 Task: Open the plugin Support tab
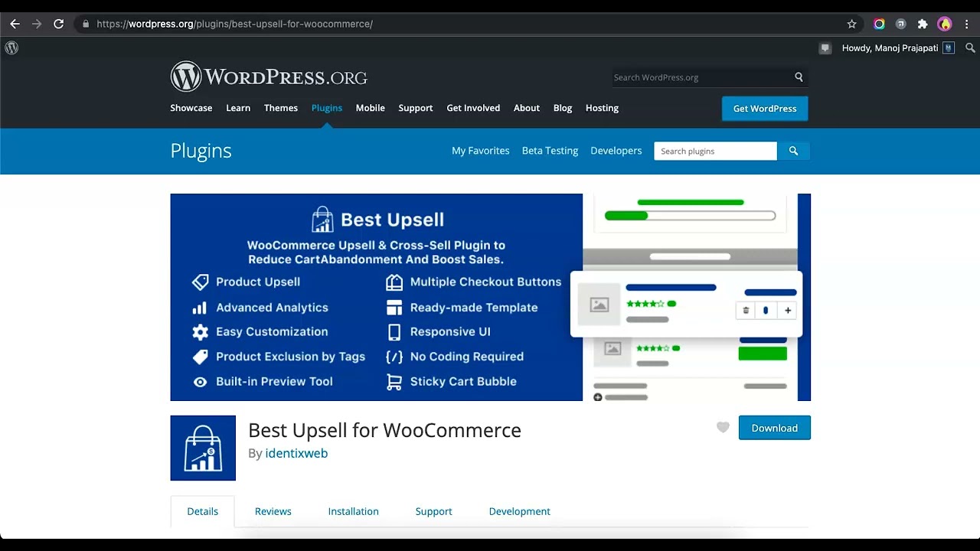point(434,511)
